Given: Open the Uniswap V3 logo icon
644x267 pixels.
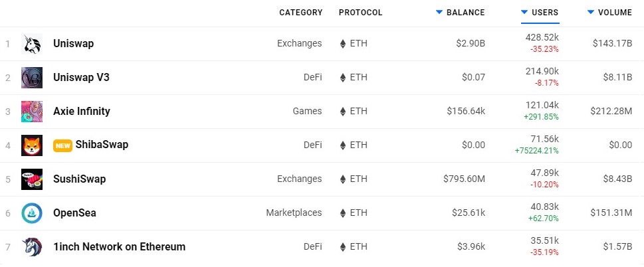Looking at the screenshot, I should pos(32,78).
